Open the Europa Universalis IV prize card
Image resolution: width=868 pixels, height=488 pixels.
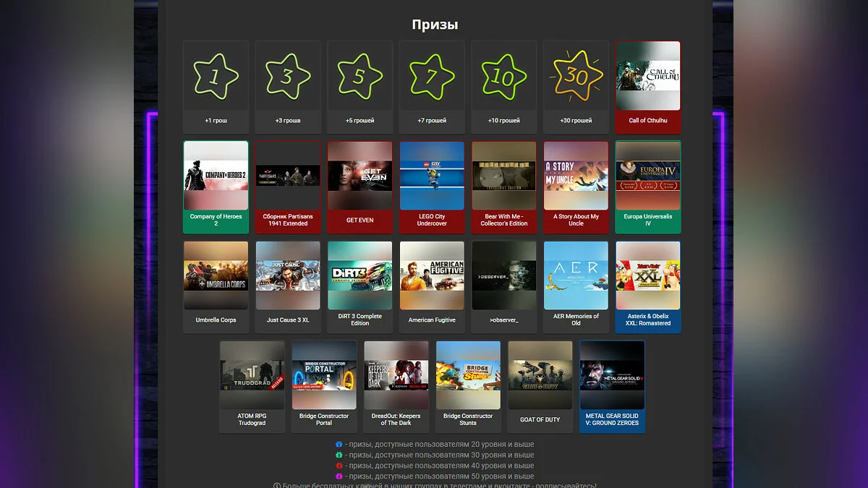tap(648, 187)
